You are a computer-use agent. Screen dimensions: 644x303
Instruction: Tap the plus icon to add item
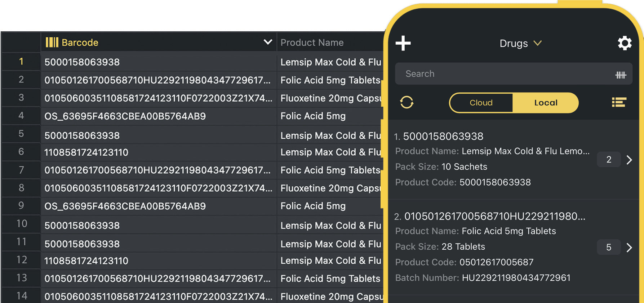(x=403, y=43)
